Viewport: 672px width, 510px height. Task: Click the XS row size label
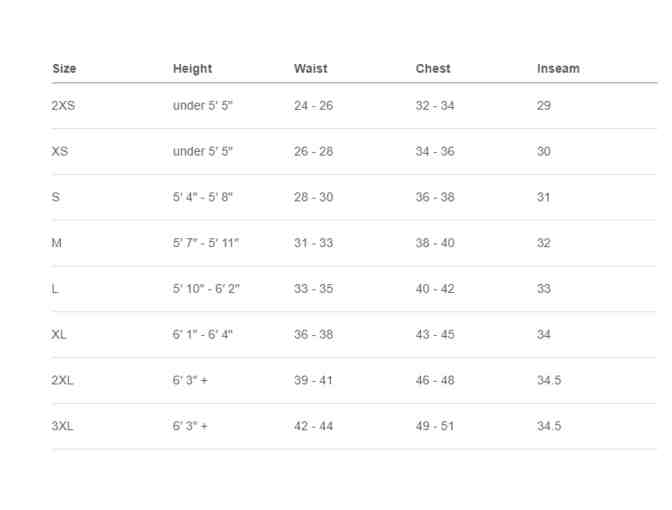59,151
